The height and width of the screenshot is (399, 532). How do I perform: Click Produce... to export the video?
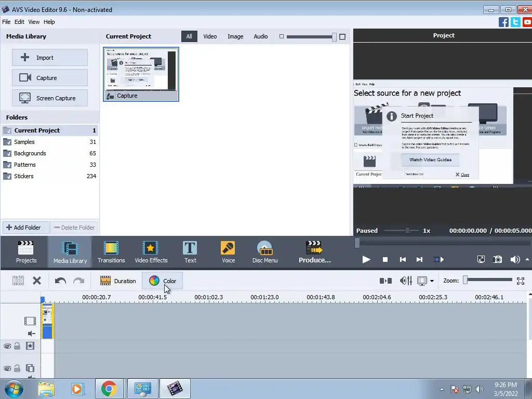click(x=314, y=252)
